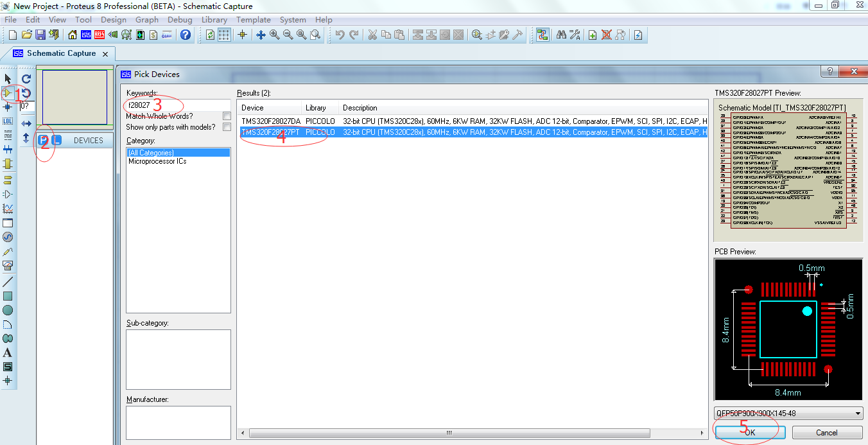Click the Zoom In magnifier icon
868x445 pixels.
pos(275,35)
